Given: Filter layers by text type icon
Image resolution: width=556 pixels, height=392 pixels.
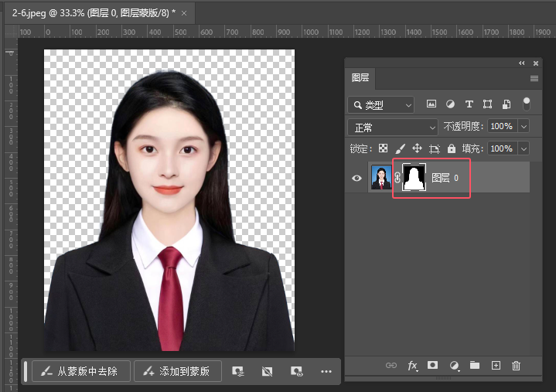Looking at the screenshot, I should [x=469, y=104].
